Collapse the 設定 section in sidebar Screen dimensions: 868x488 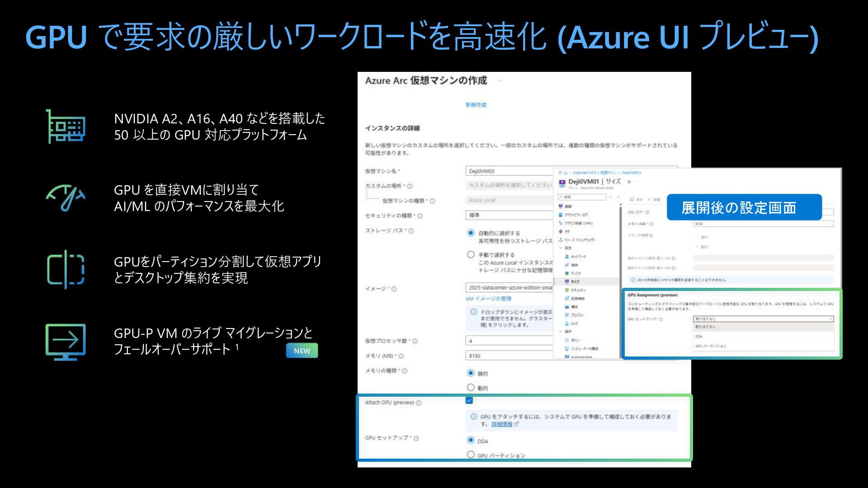tap(561, 248)
